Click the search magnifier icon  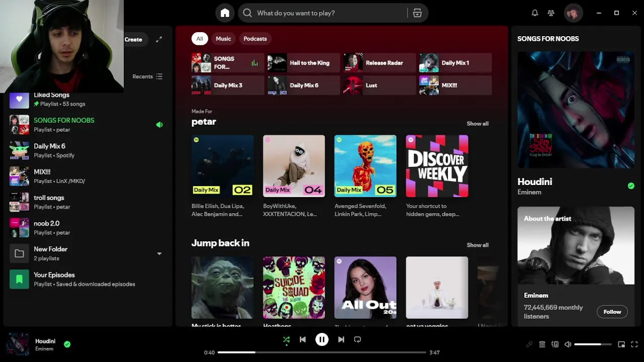(248, 13)
